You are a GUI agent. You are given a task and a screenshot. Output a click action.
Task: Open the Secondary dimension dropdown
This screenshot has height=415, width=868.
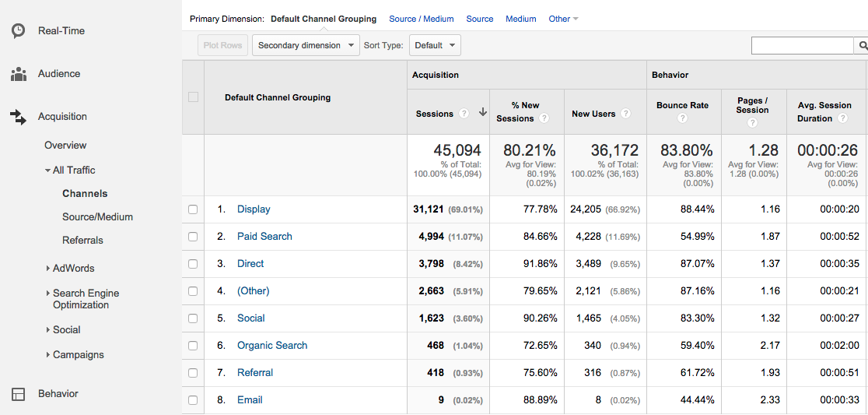(x=306, y=45)
